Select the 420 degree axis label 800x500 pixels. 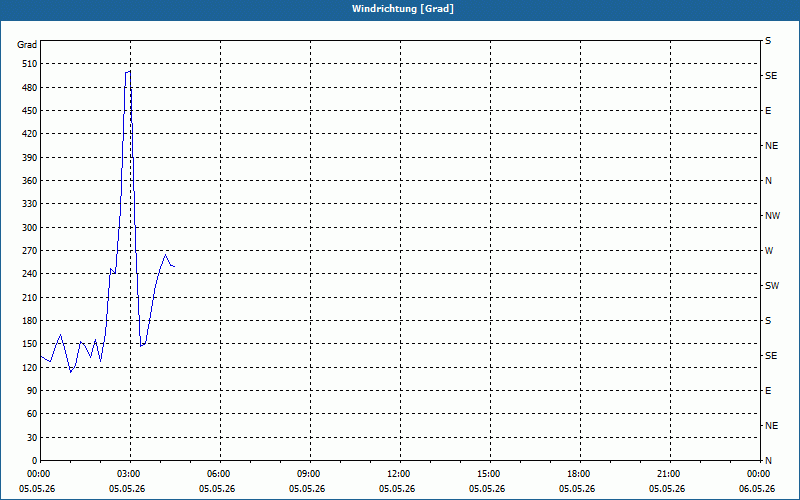click(30, 134)
